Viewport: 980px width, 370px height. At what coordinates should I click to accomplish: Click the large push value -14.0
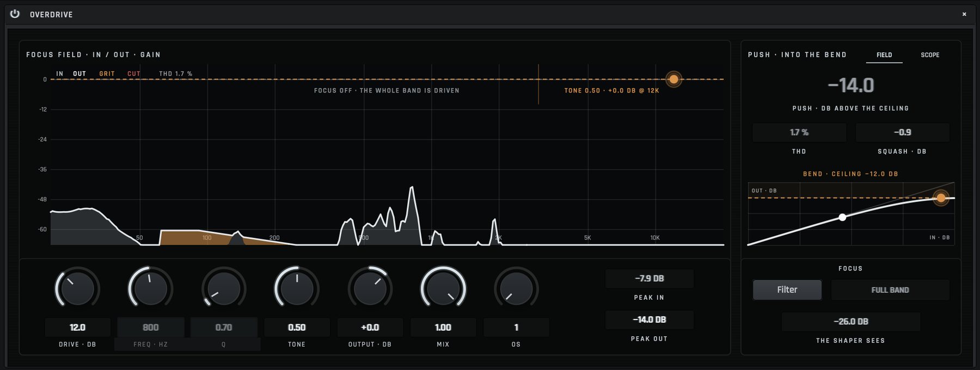click(x=851, y=85)
